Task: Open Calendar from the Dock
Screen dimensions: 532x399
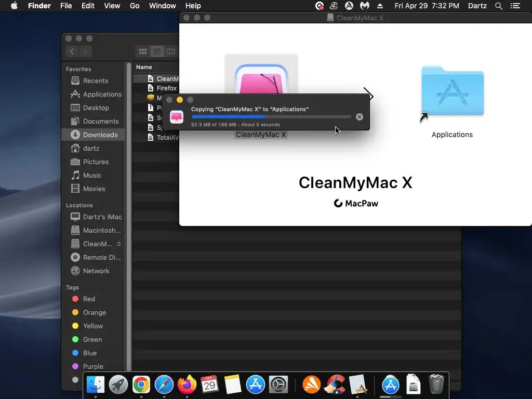Action: [210, 384]
